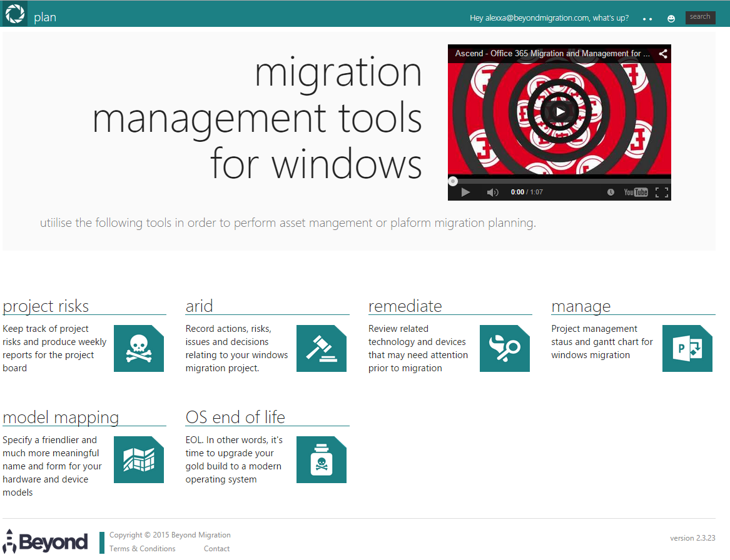Click the 'Record actions, risks' description

pyautogui.click(x=236, y=348)
